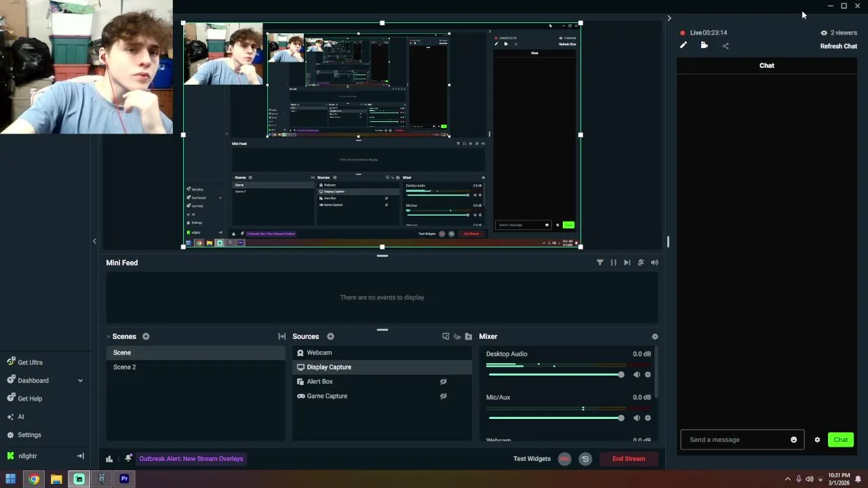The height and width of the screenshot is (488, 868).
Task: Open Outbreak Alert: New Stream Overlays banner
Action: [x=191, y=459]
